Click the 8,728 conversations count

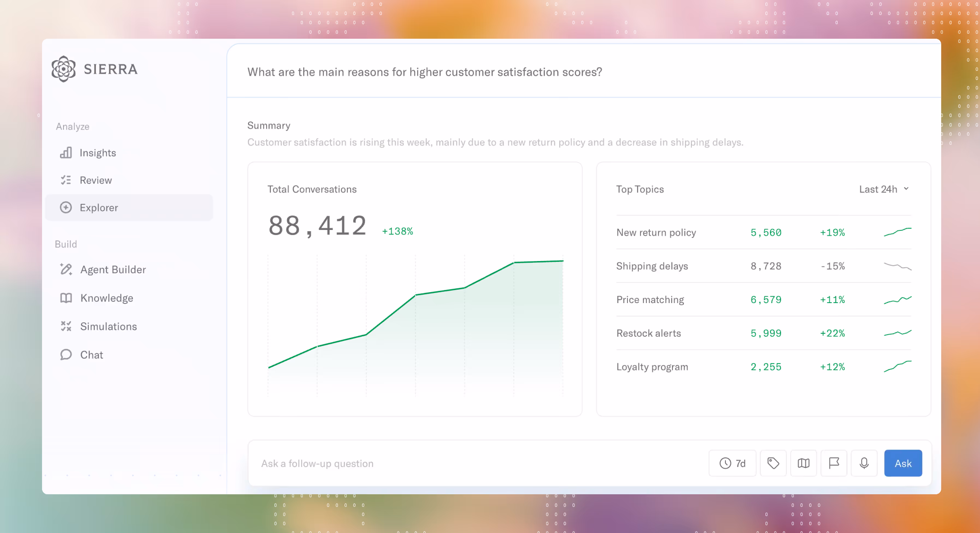tap(766, 266)
